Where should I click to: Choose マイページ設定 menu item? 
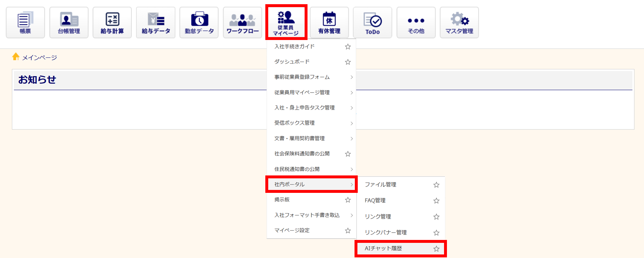pyautogui.click(x=292, y=230)
